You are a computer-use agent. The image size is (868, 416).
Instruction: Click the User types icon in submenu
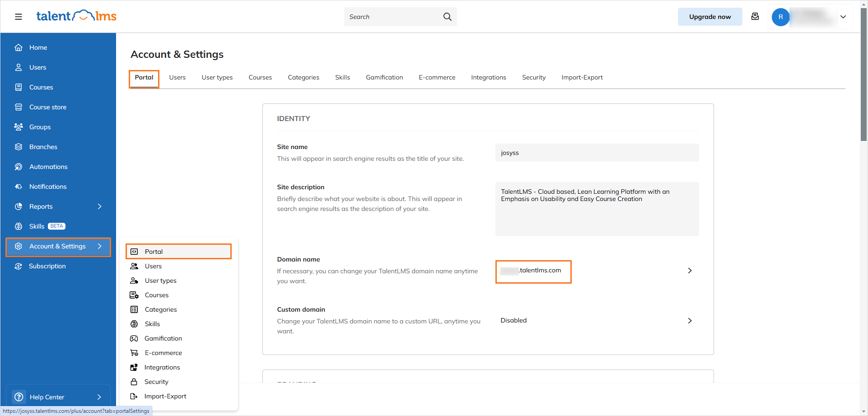(x=134, y=280)
